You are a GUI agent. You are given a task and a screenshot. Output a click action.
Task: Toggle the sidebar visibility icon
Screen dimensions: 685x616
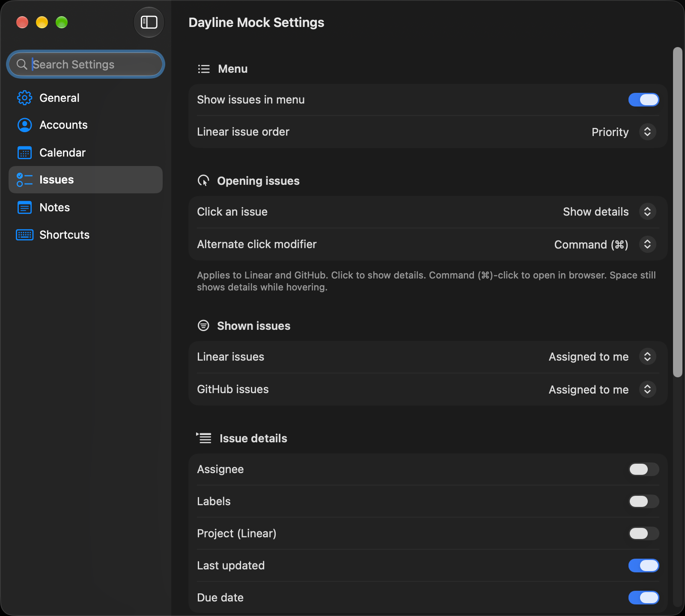(x=149, y=22)
